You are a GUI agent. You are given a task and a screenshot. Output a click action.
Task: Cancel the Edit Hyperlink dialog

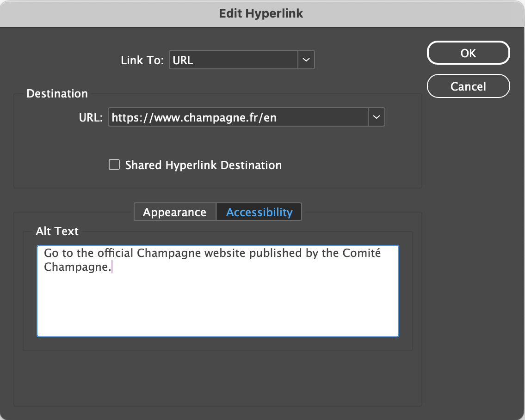coord(468,86)
